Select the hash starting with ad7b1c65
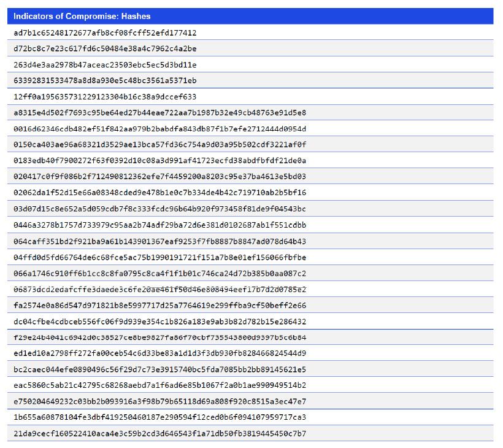The height and width of the screenshot is (448, 503). (x=105, y=33)
